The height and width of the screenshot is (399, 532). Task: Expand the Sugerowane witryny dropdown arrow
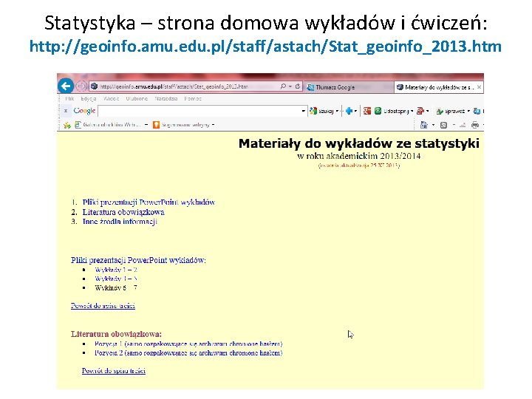[x=213, y=125]
